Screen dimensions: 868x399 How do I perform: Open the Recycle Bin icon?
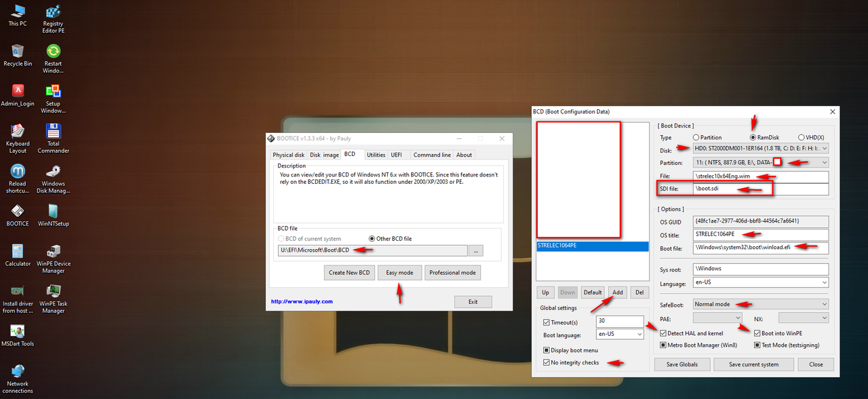tap(18, 56)
